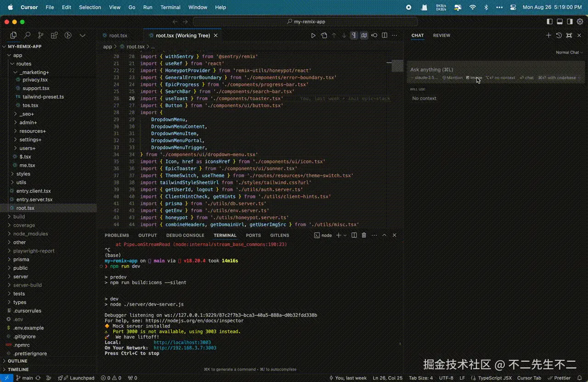588x382 pixels.
Task: Show more views chevron in activity bar
Action: (x=83, y=35)
